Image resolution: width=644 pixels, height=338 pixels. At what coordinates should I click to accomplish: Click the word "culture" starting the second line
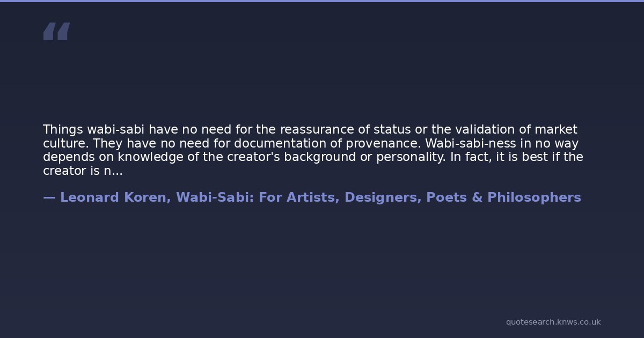pyautogui.click(x=64, y=144)
